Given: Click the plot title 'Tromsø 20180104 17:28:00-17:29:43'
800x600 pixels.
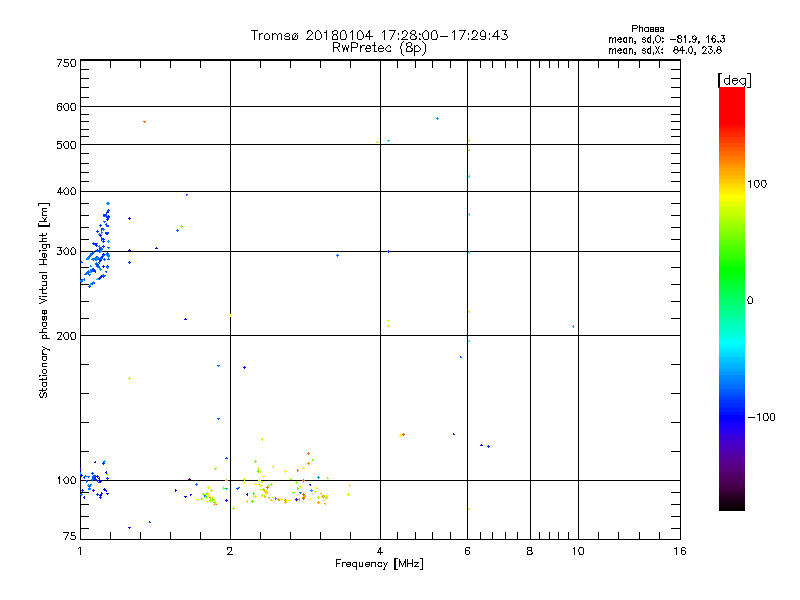Looking at the screenshot, I should tap(379, 35).
